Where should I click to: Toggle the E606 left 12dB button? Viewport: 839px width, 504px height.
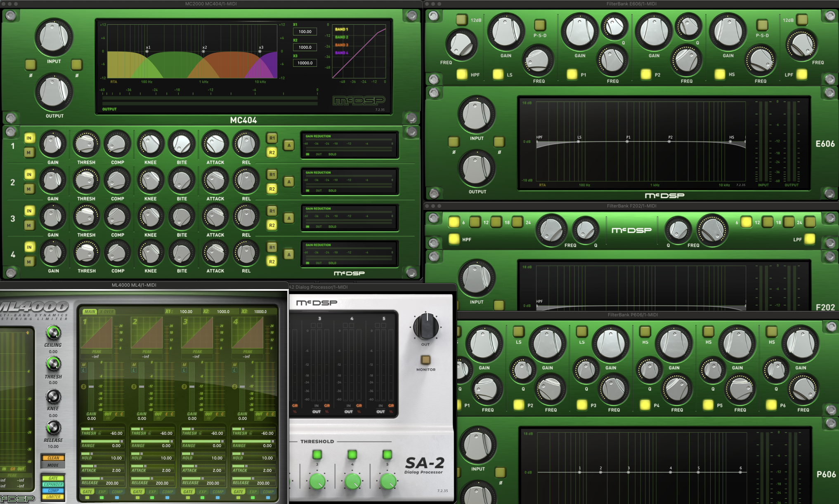click(x=461, y=19)
